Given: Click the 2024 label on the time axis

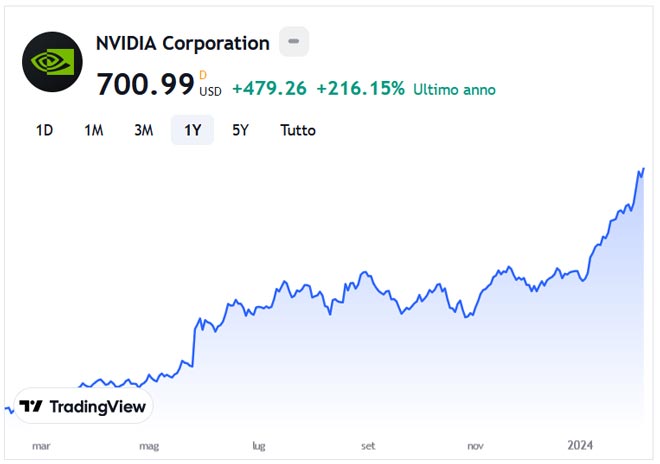Looking at the screenshot, I should 583,446.
